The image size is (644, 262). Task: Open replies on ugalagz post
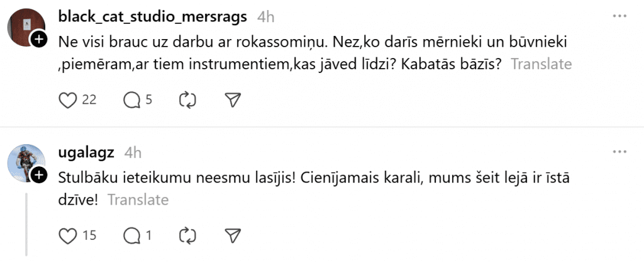(131, 236)
